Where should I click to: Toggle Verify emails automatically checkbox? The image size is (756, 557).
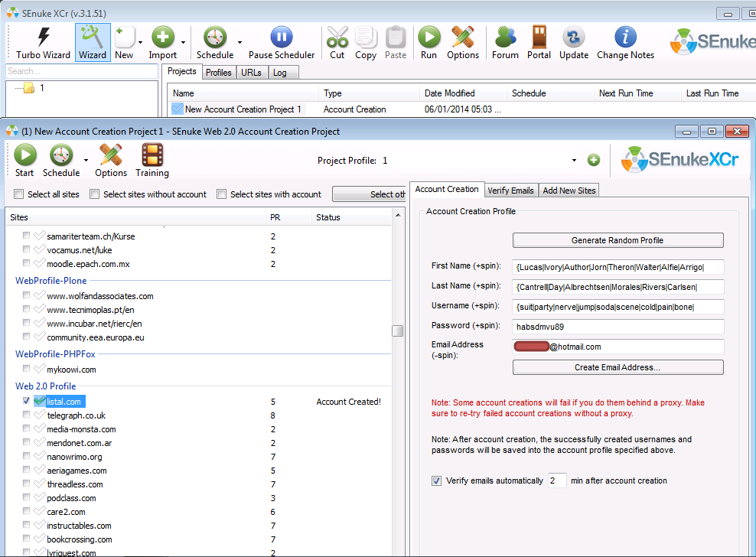coord(436,480)
